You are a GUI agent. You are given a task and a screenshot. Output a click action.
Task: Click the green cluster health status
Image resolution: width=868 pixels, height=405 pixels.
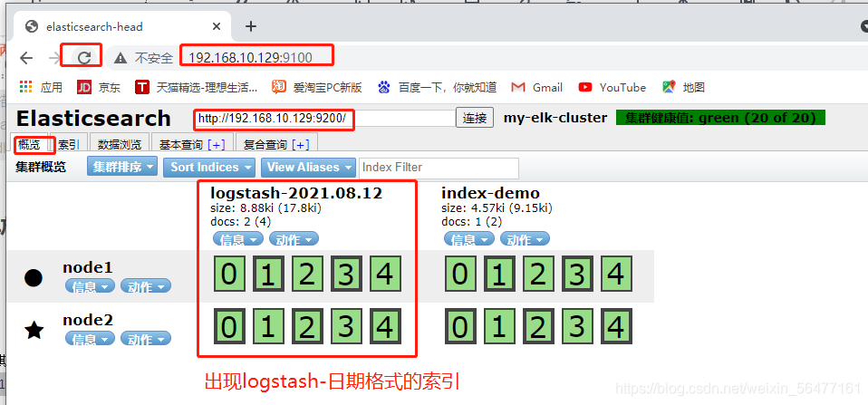[x=720, y=117]
